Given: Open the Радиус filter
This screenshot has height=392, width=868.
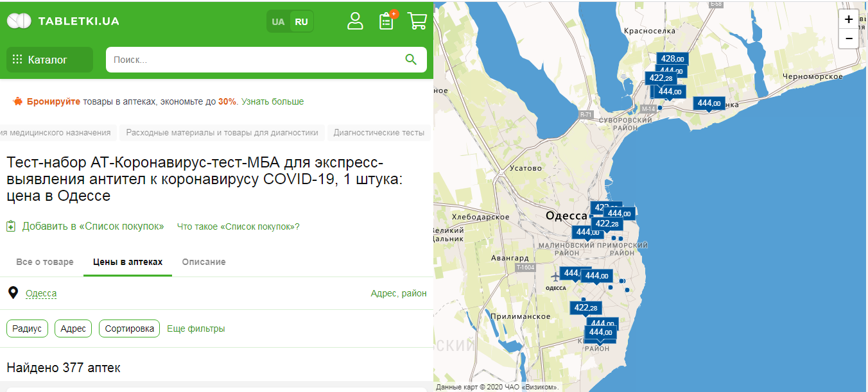Looking at the screenshot, I should 27,328.
